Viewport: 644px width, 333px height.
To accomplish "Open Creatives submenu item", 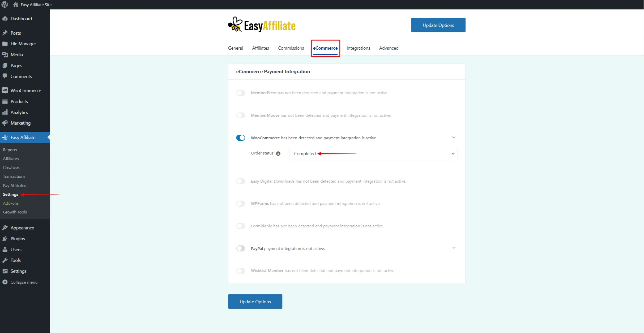I will [x=11, y=167].
